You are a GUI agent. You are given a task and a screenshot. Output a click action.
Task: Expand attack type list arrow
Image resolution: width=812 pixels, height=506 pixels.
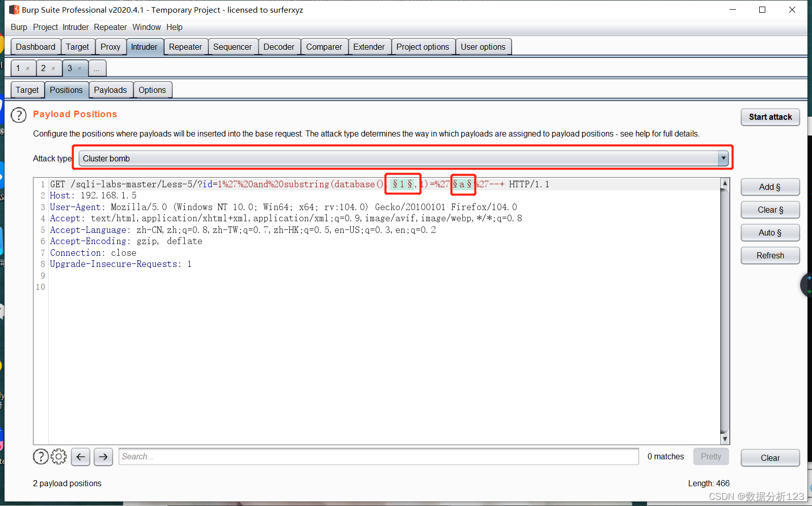click(x=724, y=158)
